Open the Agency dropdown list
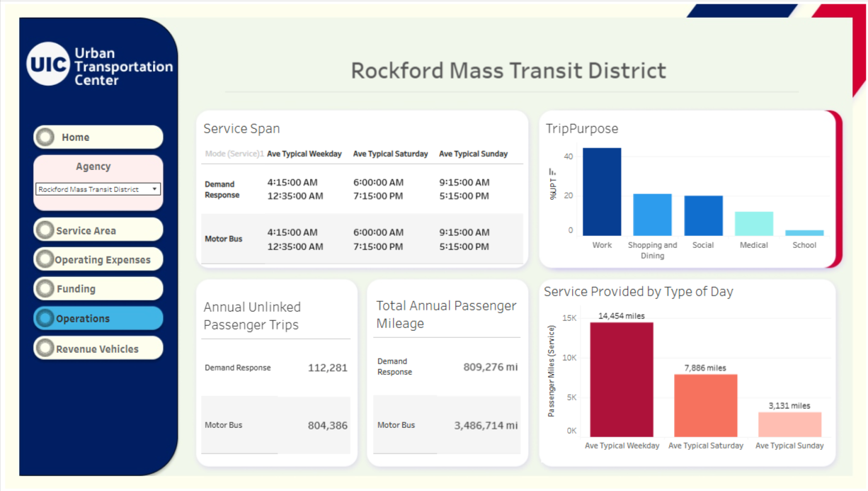This screenshot has width=868, height=491. coord(98,189)
